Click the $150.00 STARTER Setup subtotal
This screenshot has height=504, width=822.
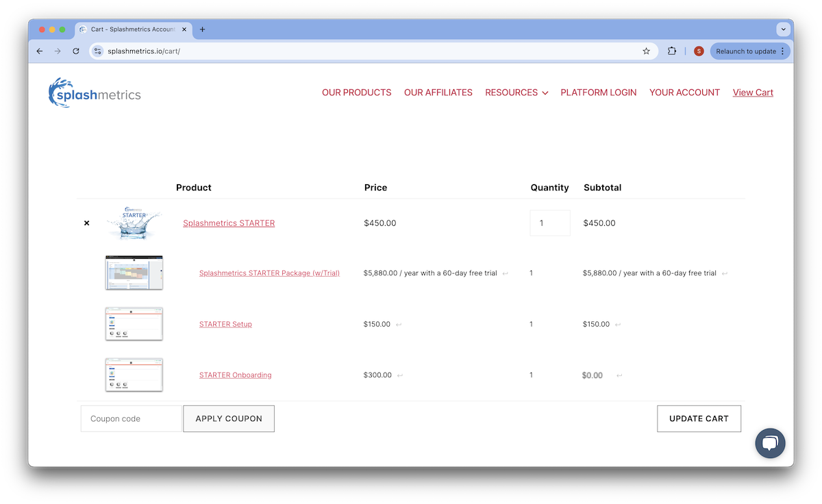point(596,325)
